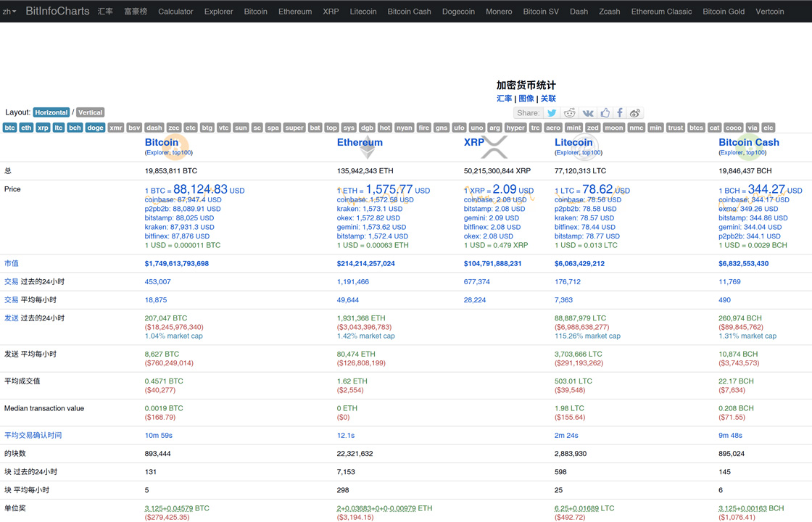The image size is (812, 522).
Task: Toggle the bch coin tag
Action: 75,128
